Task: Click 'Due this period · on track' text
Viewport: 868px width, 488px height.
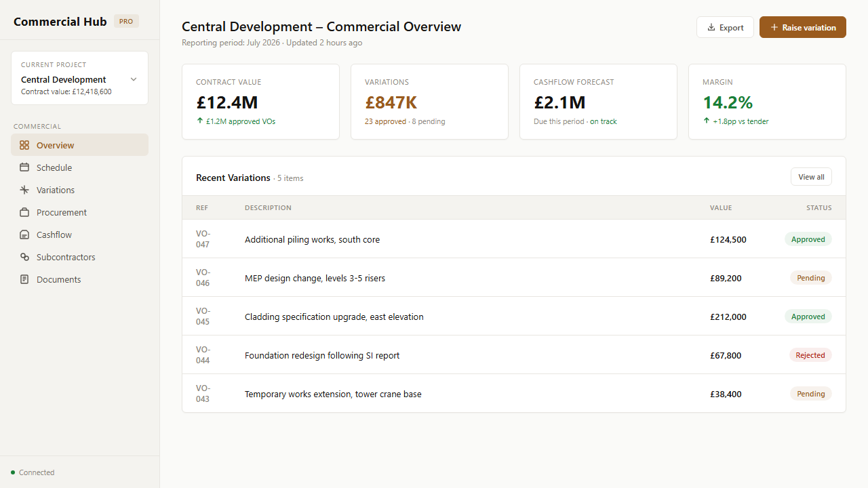Action: (575, 121)
